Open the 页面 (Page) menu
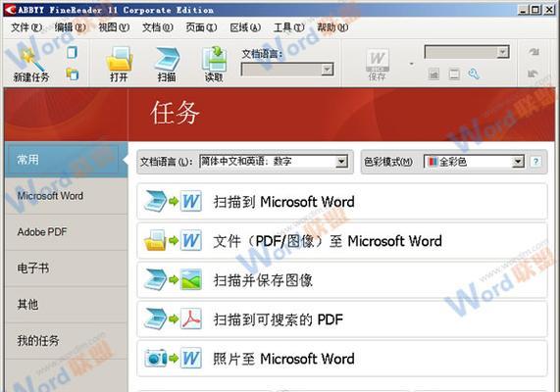The width and height of the screenshot is (560, 392). pyautogui.click(x=201, y=27)
